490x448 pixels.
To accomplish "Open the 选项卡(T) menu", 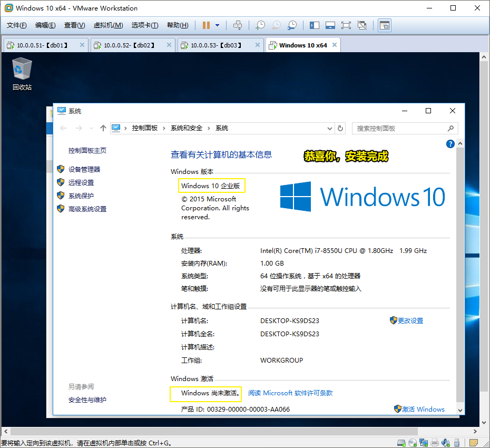I will click(145, 25).
